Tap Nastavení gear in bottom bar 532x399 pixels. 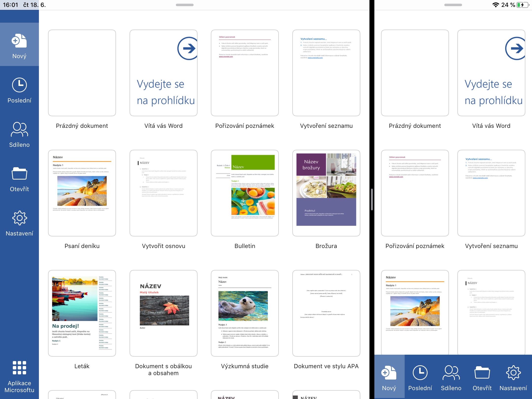pos(513,373)
